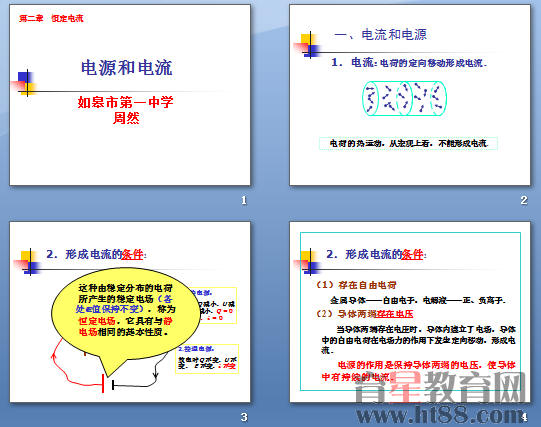Click the color-block logo on slide 2
The height and width of the screenshot is (427, 541).
click(x=307, y=45)
